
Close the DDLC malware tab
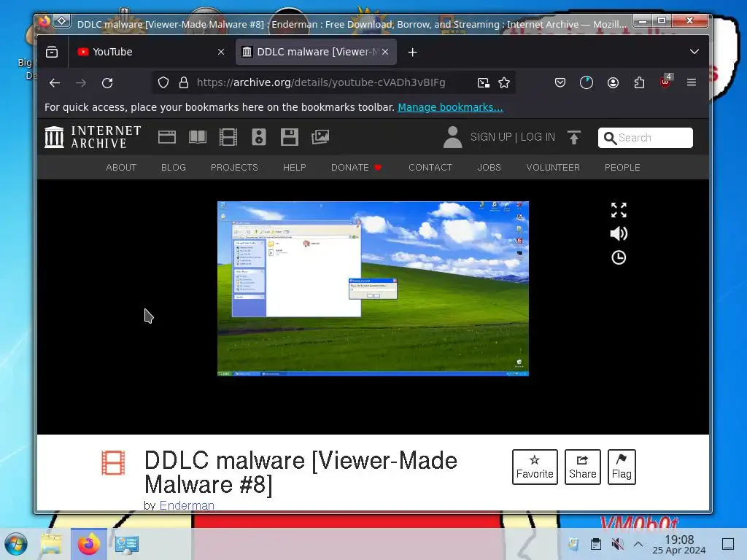[x=385, y=52]
